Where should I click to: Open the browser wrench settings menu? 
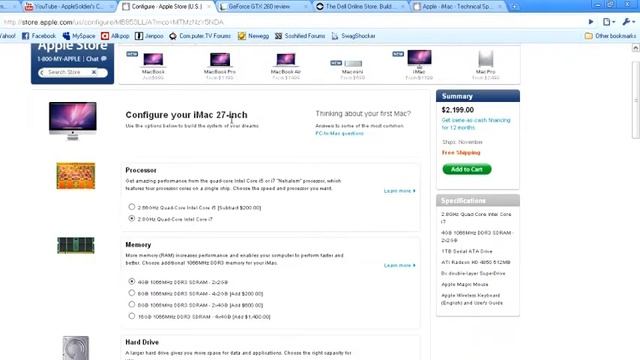628,22
